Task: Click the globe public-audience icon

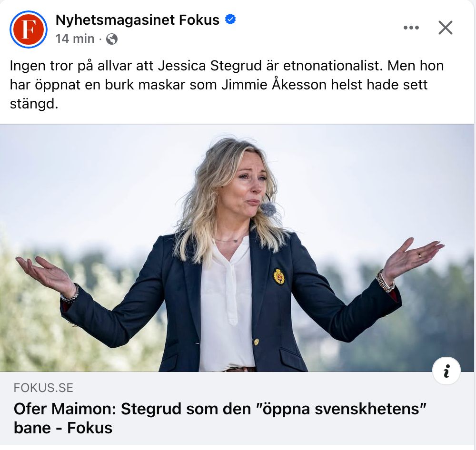Action: [x=112, y=39]
